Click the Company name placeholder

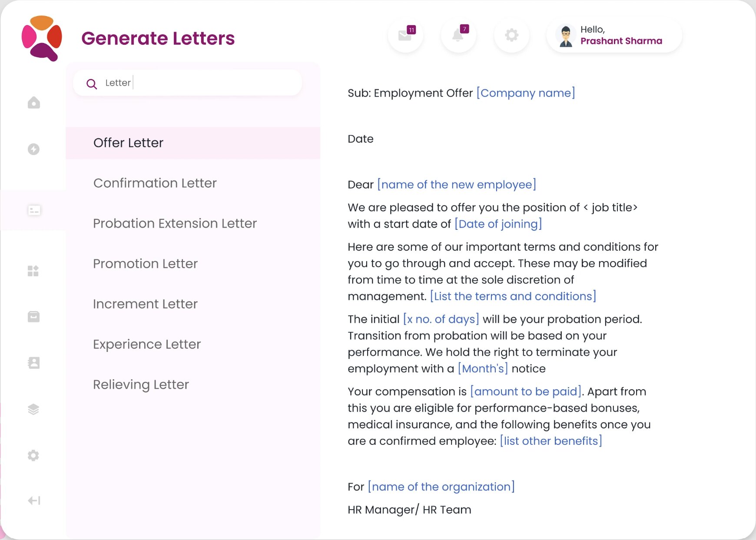[526, 93]
